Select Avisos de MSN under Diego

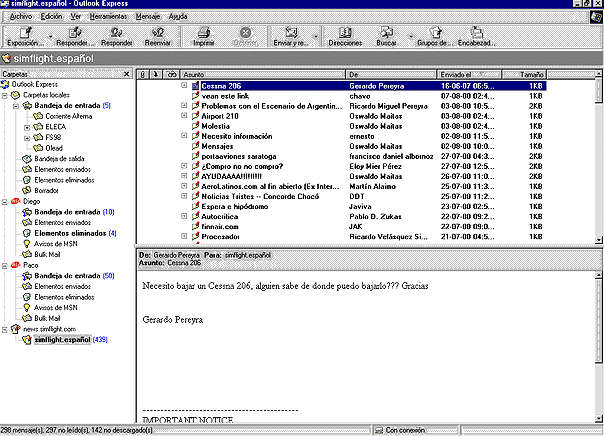click(55, 244)
